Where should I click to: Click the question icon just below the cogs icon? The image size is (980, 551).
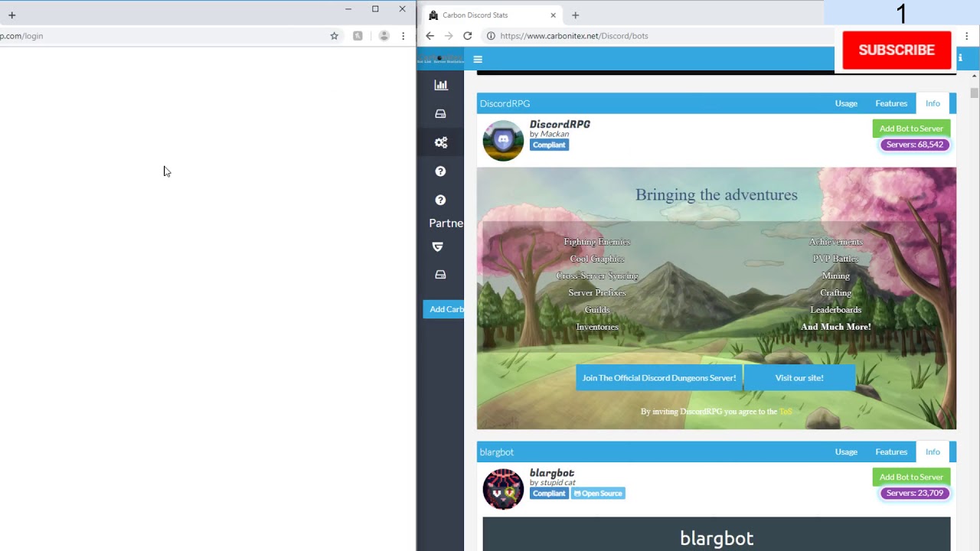click(440, 171)
